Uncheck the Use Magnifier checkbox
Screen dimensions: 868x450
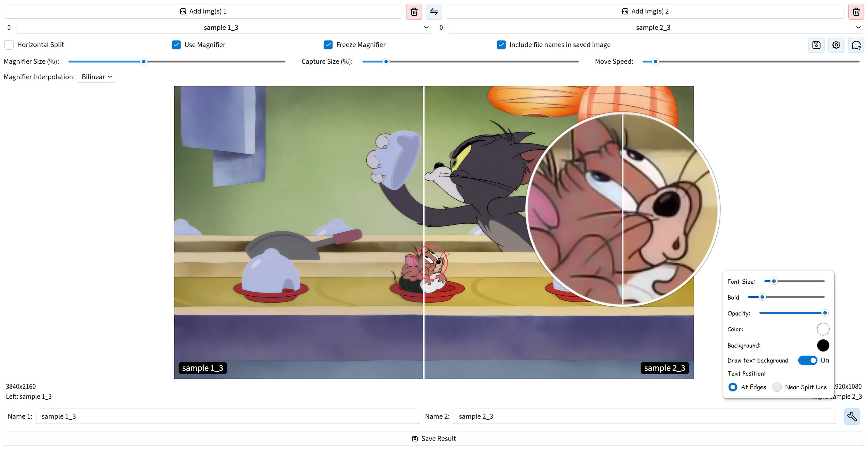(176, 45)
